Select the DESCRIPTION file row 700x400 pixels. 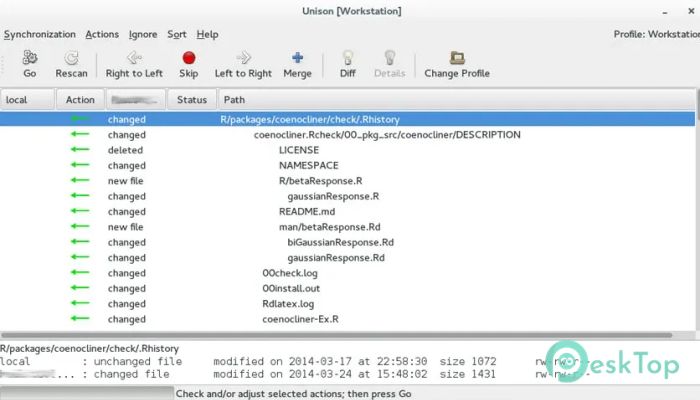[x=347, y=135]
